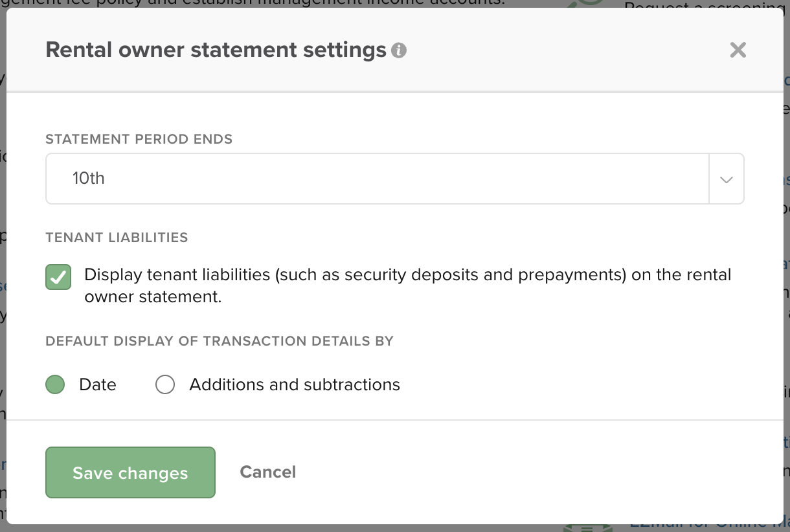
Task: Click the 'Rental owner statement settings' heading
Action: [x=216, y=50]
